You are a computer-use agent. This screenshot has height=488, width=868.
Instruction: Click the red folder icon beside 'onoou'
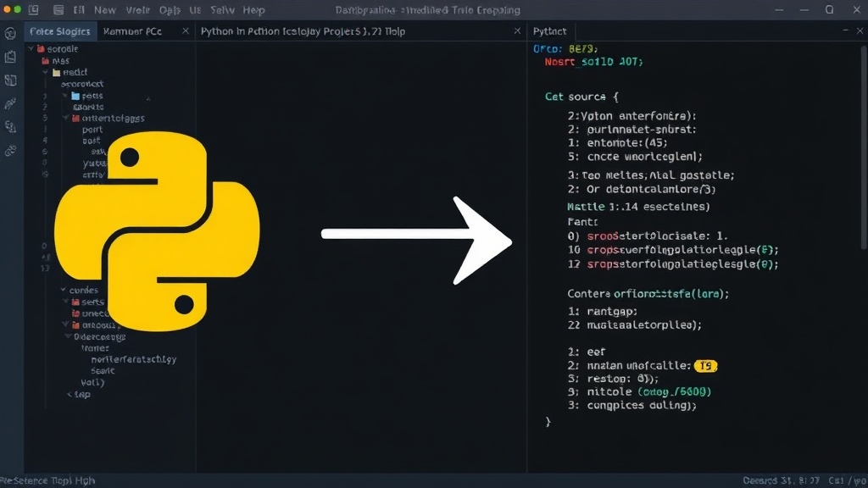(x=75, y=325)
